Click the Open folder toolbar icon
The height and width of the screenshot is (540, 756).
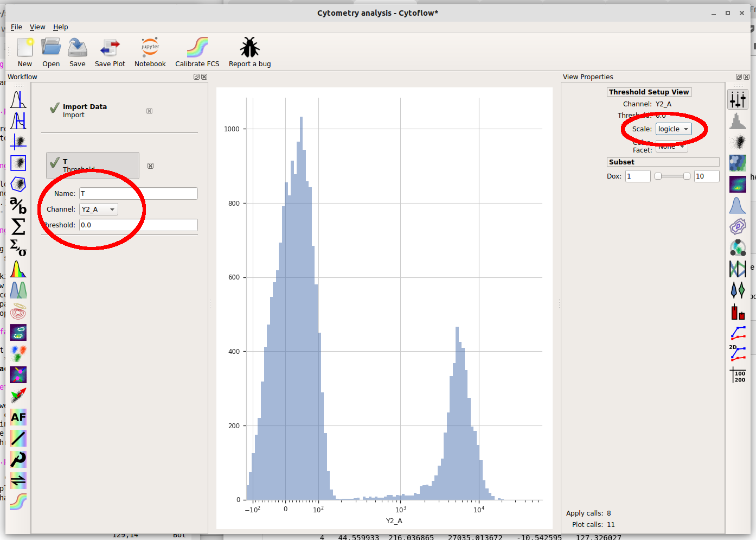coord(51,48)
